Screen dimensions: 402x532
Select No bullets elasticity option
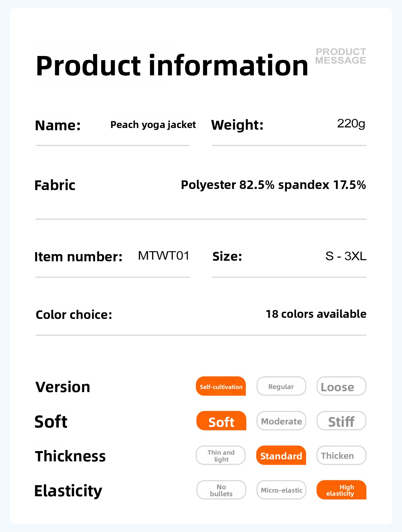point(221,490)
